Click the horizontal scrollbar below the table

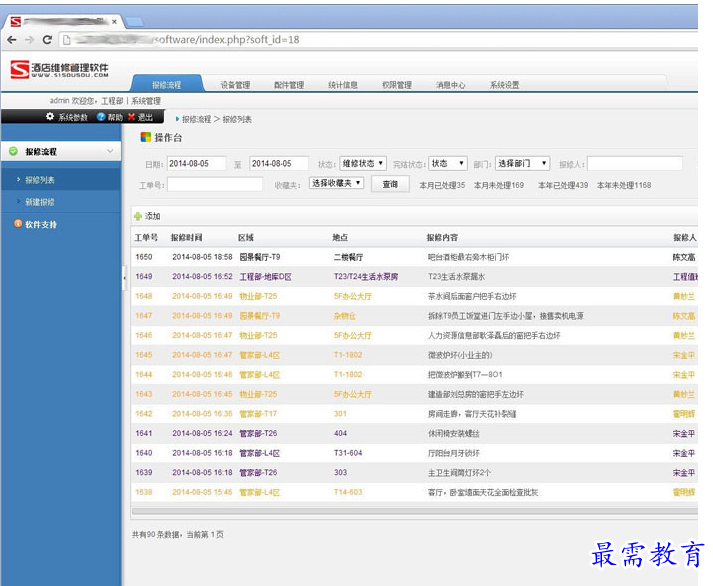[415, 511]
